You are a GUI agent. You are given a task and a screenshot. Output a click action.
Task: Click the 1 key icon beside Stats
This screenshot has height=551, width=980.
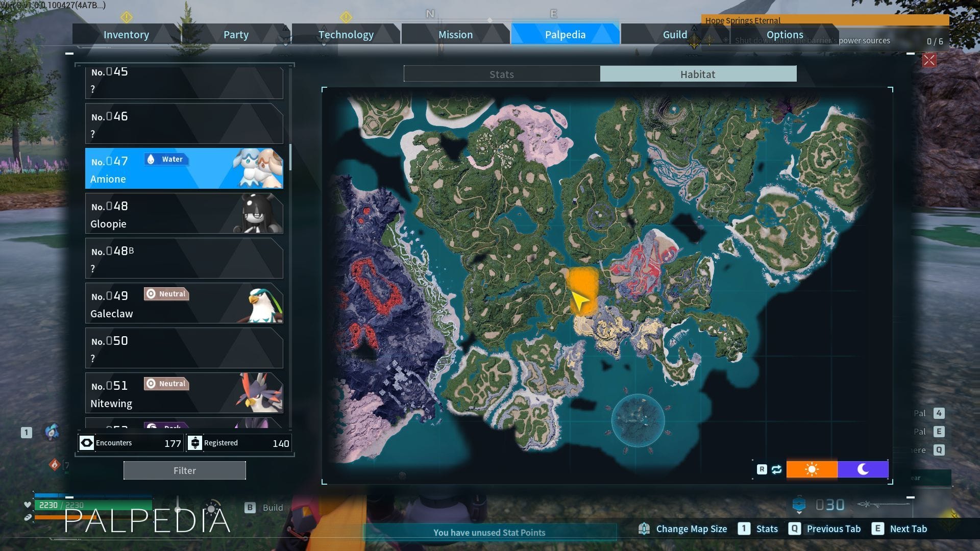pyautogui.click(x=744, y=529)
